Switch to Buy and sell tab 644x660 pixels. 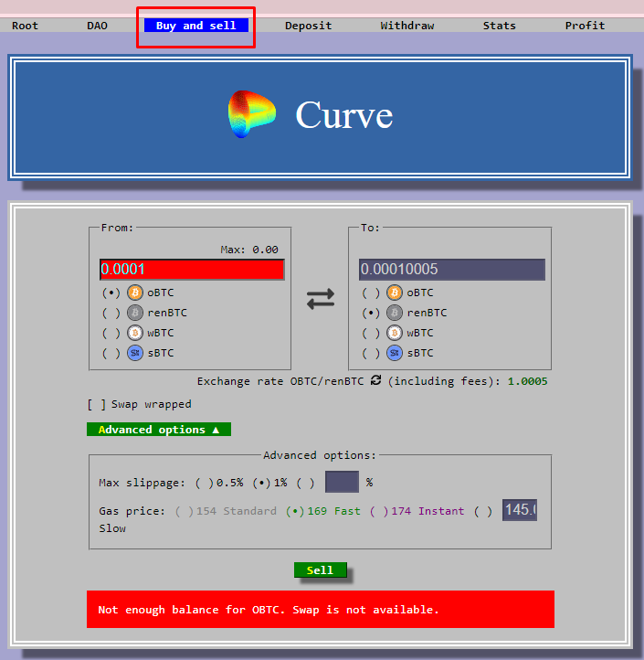pyautogui.click(x=196, y=26)
